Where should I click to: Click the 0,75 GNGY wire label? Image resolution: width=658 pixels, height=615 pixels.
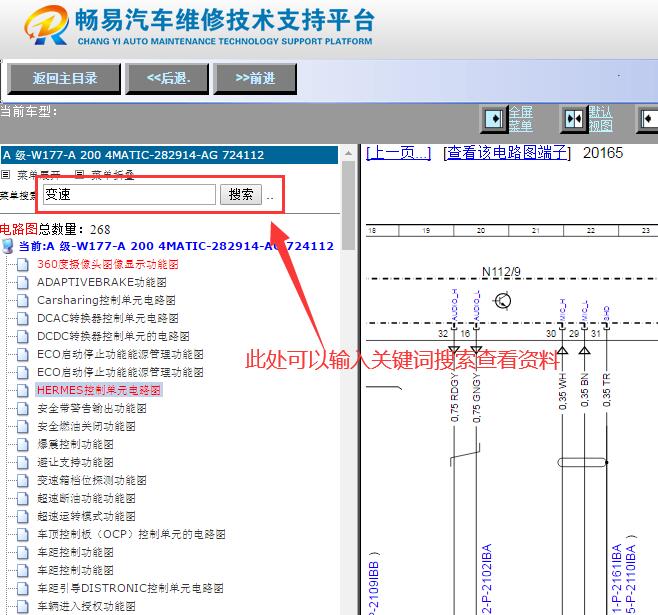(x=476, y=398)
